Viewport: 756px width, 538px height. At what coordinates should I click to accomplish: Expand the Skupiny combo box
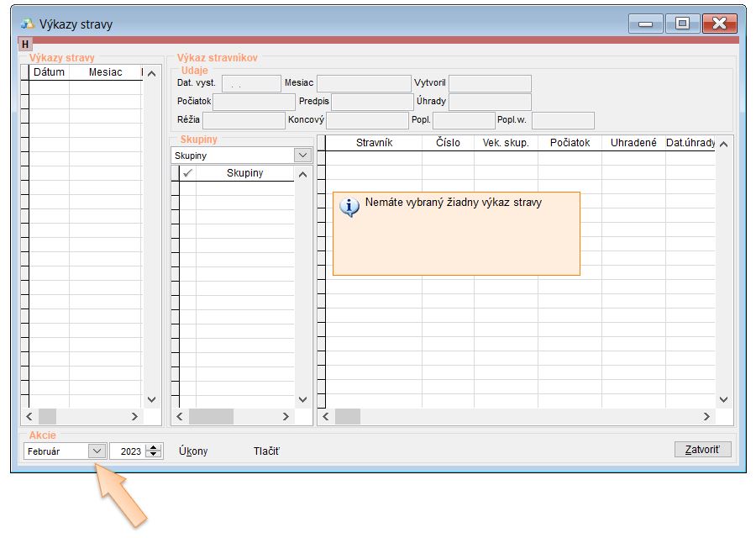pyautogui.click(x=302, y=156)
